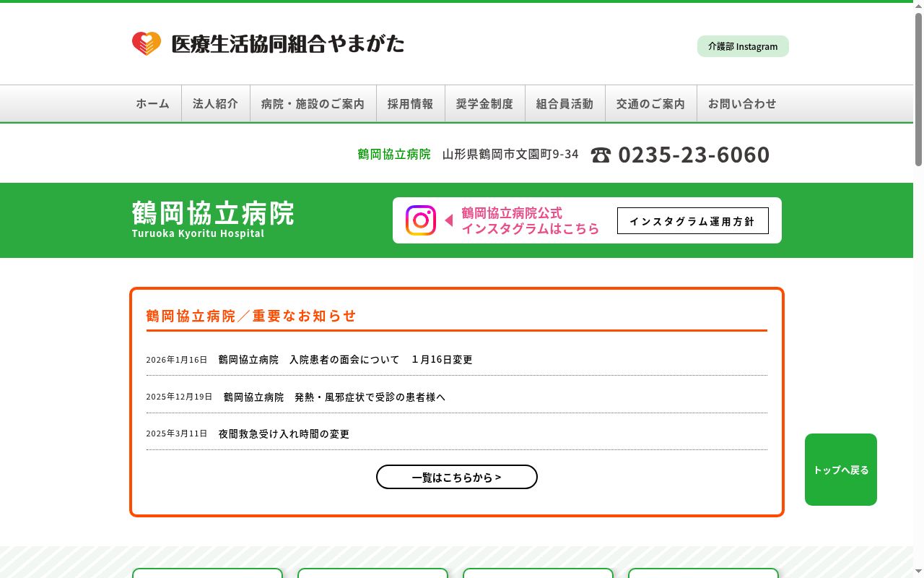The height and width of the screenshot is (578, 924).
Task: Open the お問い合わせ menu item
Action: [742, 103]
